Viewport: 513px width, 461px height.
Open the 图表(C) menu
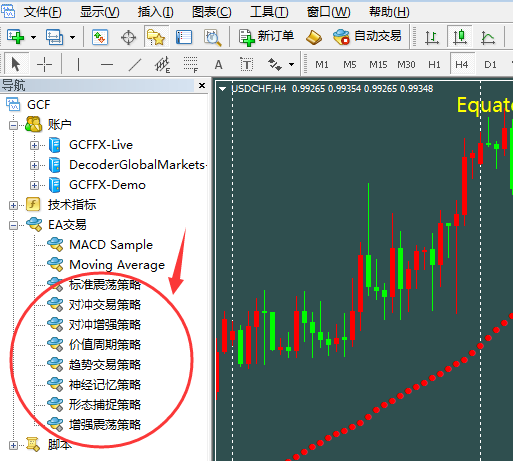211,12
